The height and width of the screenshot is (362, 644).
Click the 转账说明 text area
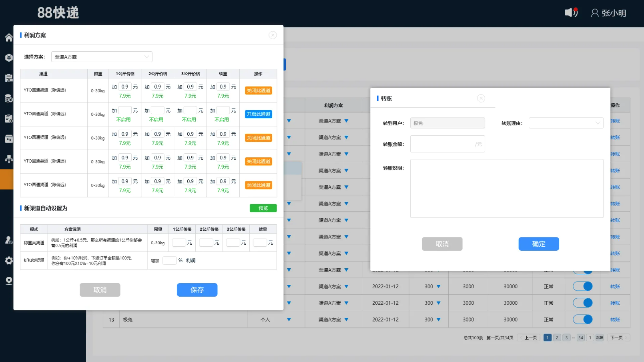coord(507,189)
